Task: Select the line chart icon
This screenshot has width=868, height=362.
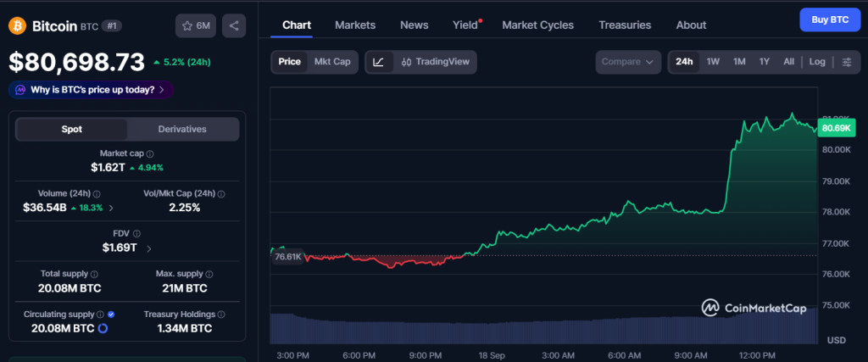Action: point(379,62)
